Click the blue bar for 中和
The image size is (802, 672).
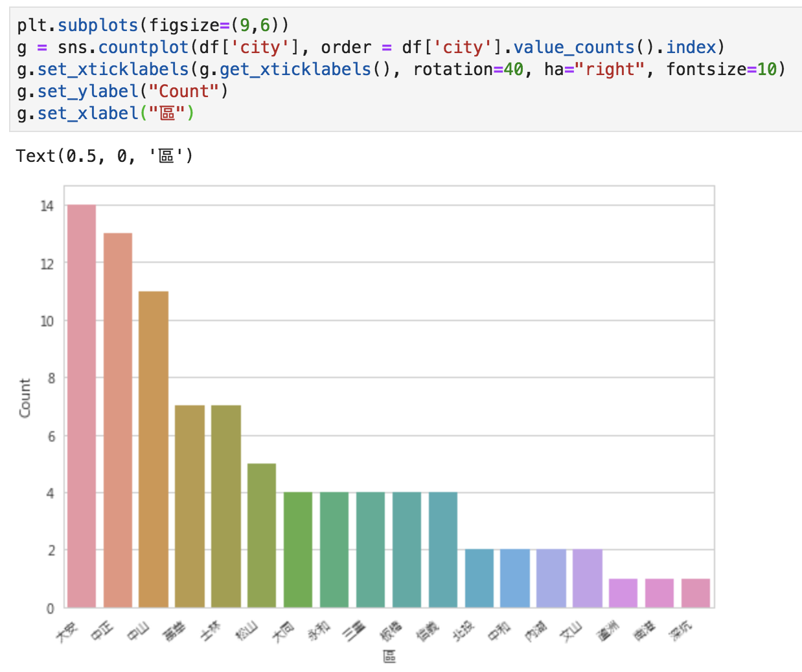click(x=515, y=578)
